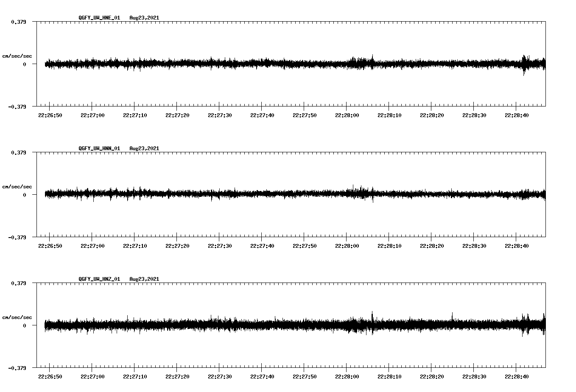The width and height of the screenshot is (576, 392).
Task: Click time label 22:27:30 under HNN plot
Action: (x=220, y=246)
